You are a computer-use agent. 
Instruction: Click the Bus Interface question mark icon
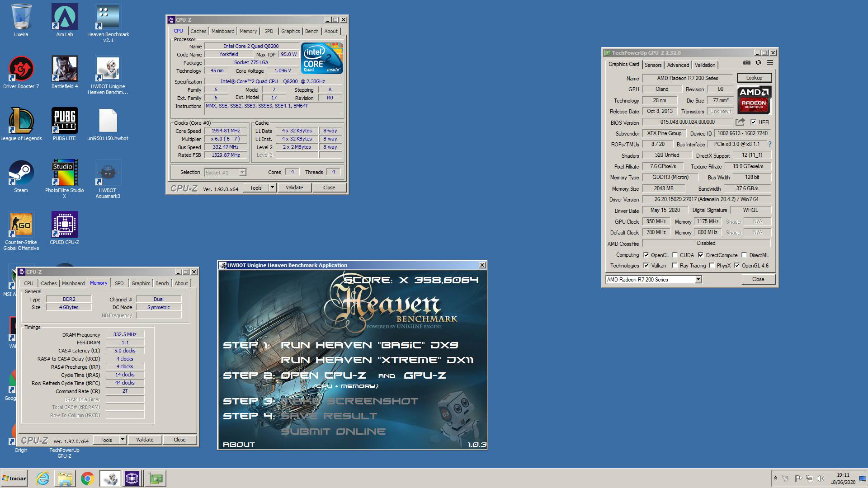(x=770, y=144)
